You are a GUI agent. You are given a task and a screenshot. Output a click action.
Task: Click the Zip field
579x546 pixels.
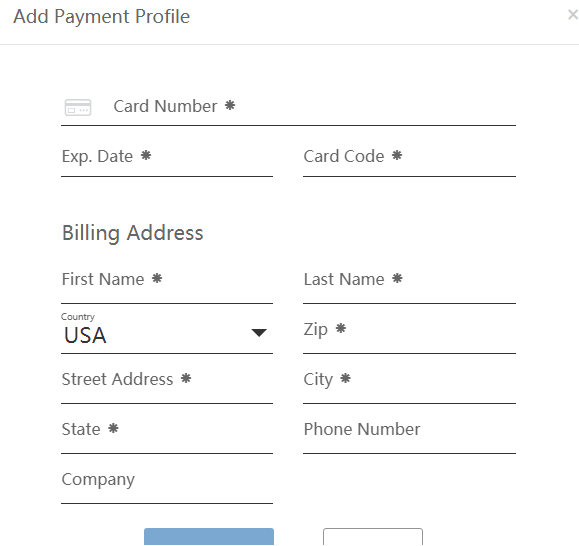(x=410, y=330)
